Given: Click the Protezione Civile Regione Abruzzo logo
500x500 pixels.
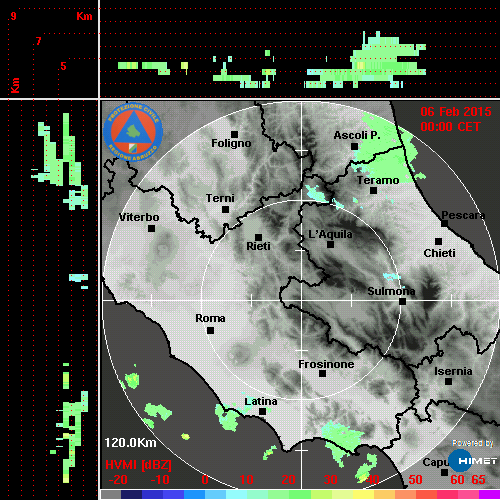Looking at the screenshot, I should (x=133, y=132).
